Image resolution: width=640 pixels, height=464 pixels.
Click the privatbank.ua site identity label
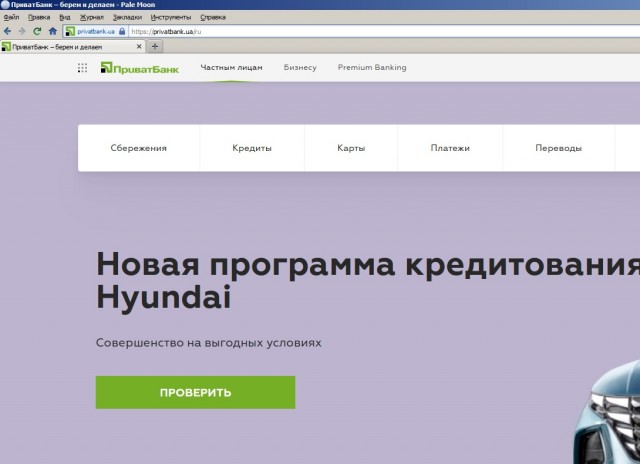tap(96, 31)
